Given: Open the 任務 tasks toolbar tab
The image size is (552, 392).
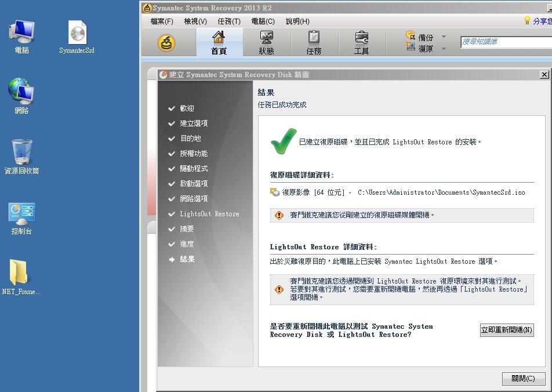Looking at the screenshot, I should coord(314,42).
